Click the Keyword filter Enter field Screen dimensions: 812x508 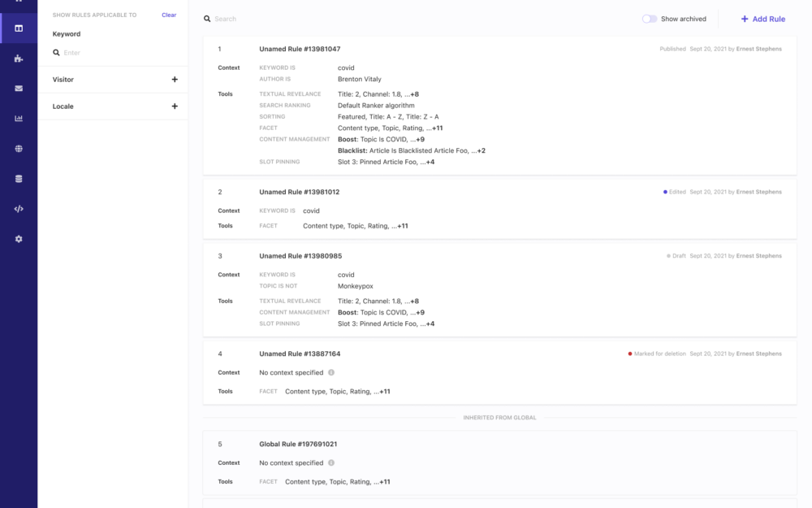(114, 53)
